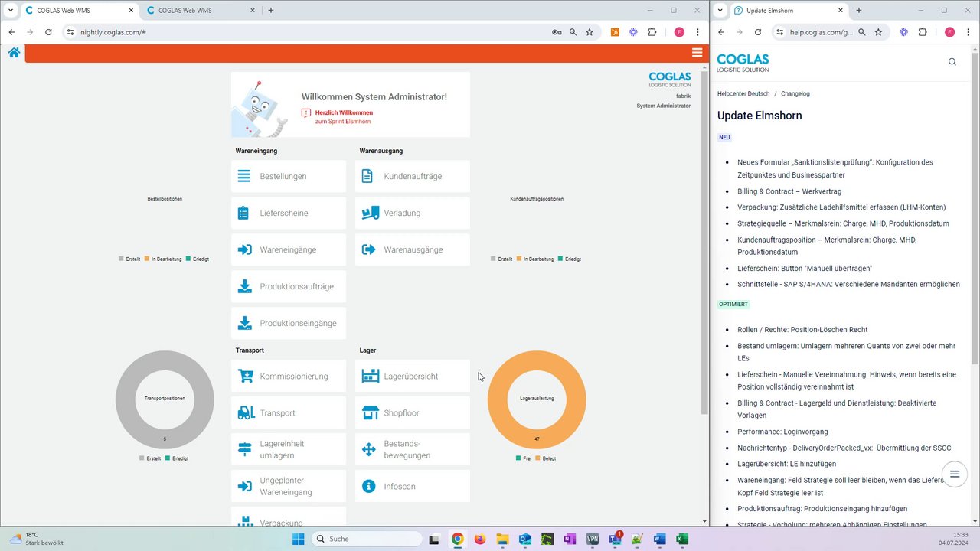Open the Lagerübersicht tile
This screenshot has width=980, height=551.
413,376
